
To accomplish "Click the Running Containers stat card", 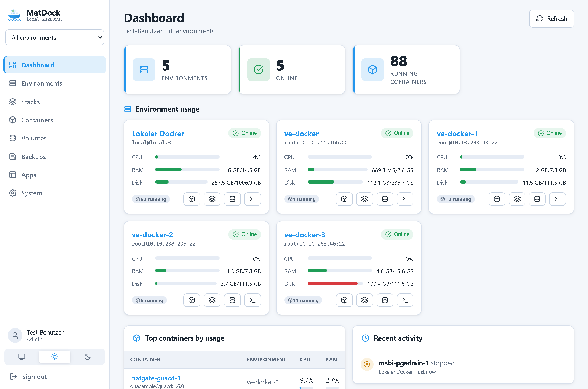I will [x=406, y=70].
